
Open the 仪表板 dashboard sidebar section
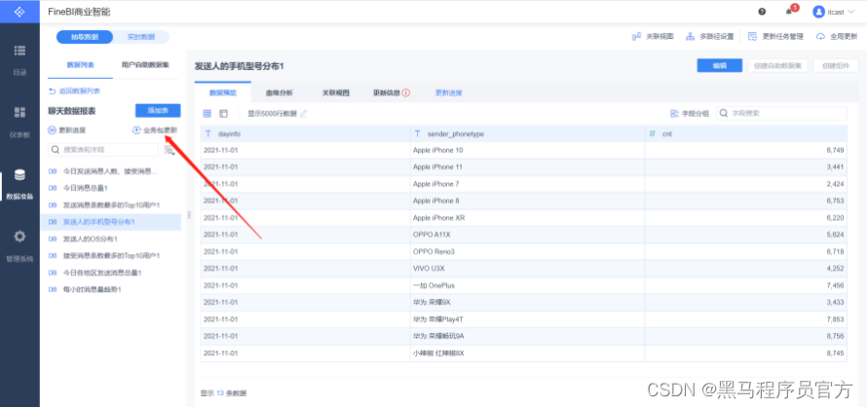click(19, 122)
